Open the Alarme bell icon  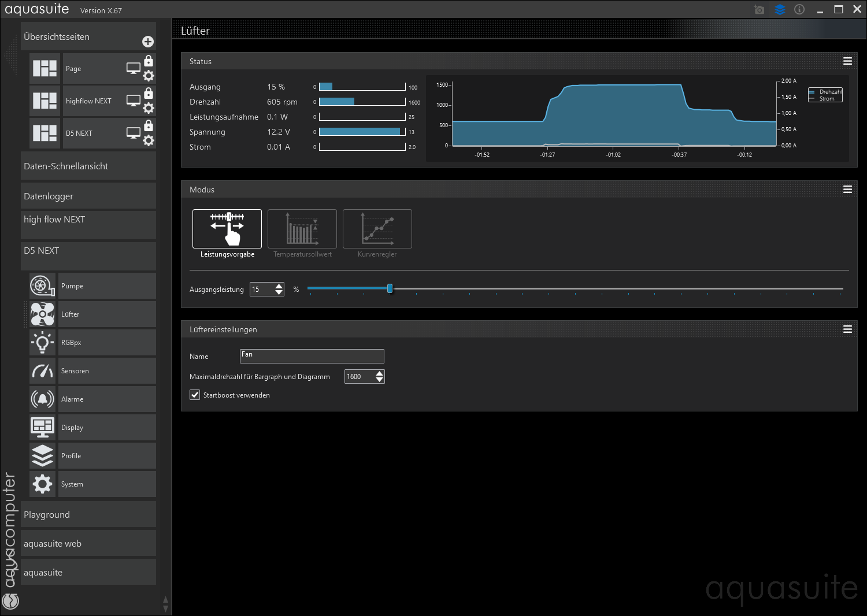pos(43,399)
